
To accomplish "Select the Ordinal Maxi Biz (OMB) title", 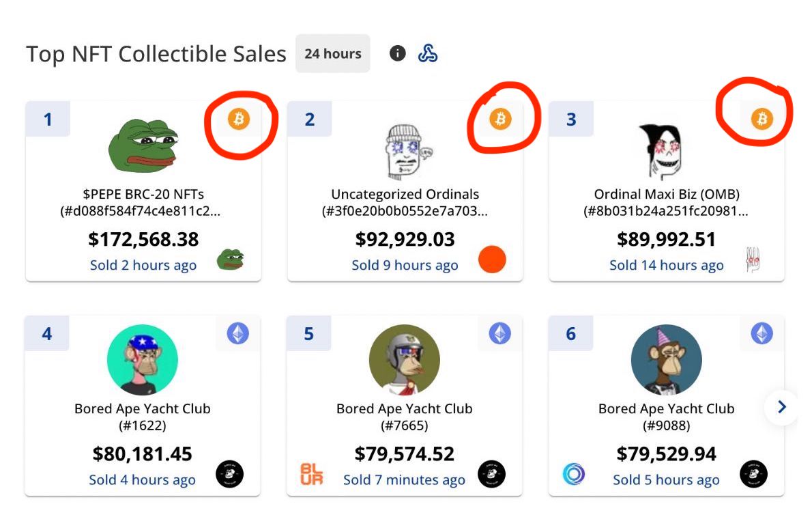I will tap(666, 194).
